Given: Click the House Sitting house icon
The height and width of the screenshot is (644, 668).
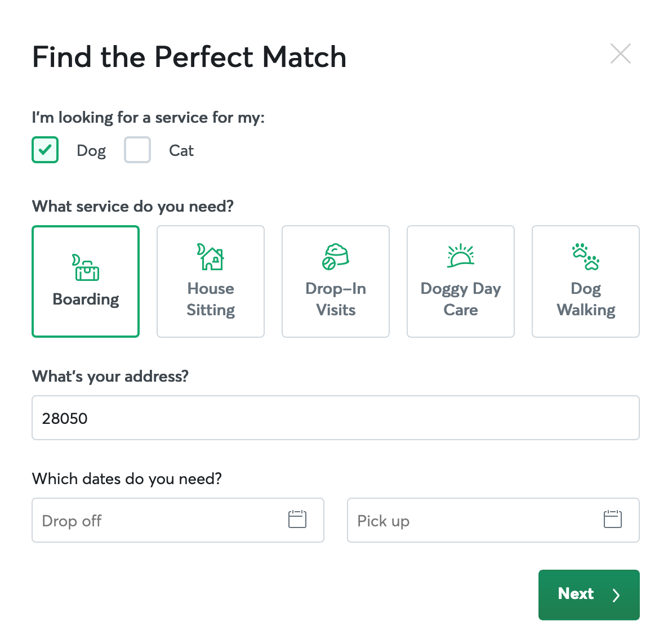Looking at the screenshot, I should (211, 257).
